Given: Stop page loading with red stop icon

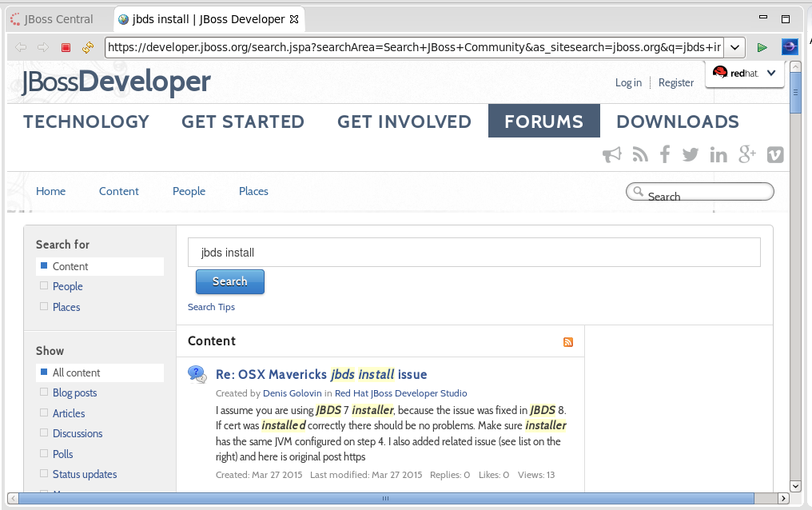Looking at the screenshot, I should 66,48.
